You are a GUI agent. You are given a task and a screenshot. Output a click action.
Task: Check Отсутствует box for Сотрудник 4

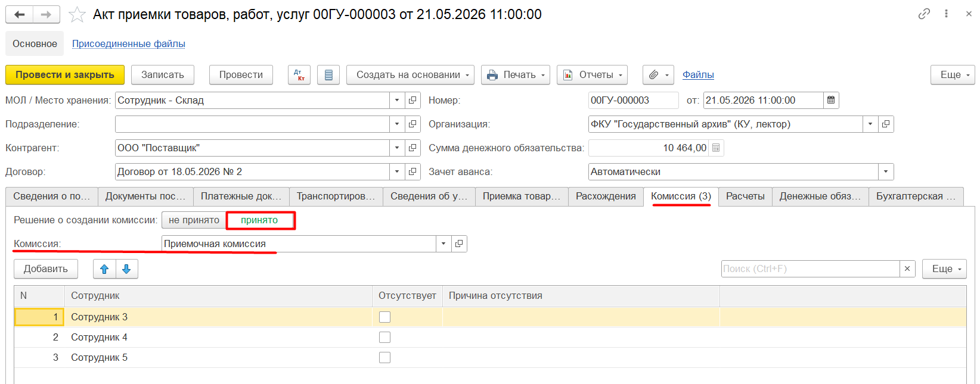tap(385, 338)
